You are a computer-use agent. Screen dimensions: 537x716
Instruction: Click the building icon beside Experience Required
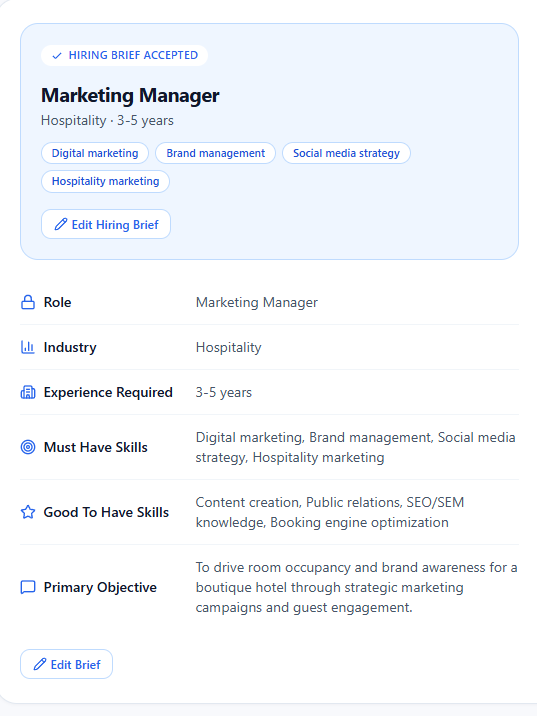coord(28,392)
